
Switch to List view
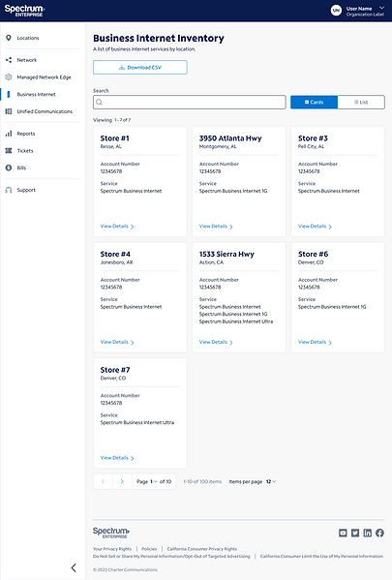click(361, 102)
